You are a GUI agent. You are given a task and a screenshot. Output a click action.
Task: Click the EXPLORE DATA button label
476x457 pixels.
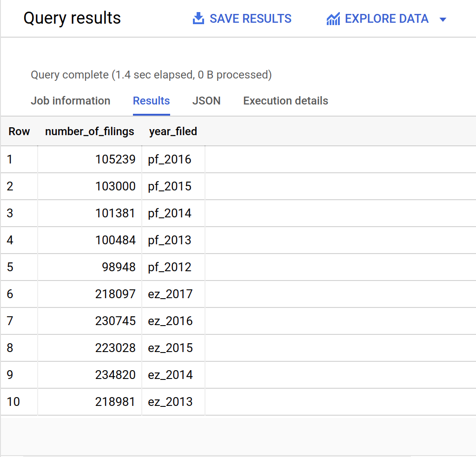coord(386,19)
